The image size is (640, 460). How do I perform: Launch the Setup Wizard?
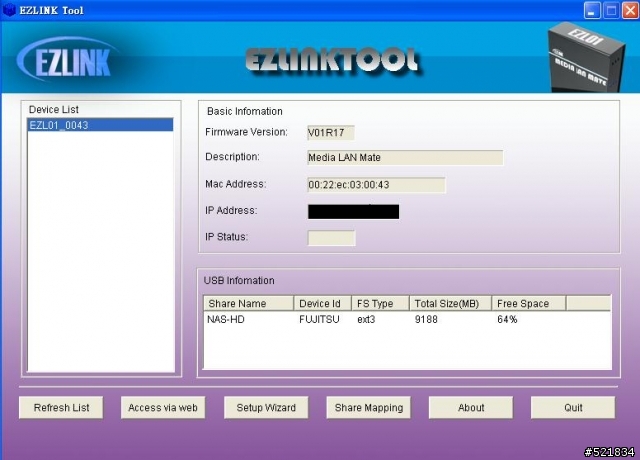click(x=266, y=407)
